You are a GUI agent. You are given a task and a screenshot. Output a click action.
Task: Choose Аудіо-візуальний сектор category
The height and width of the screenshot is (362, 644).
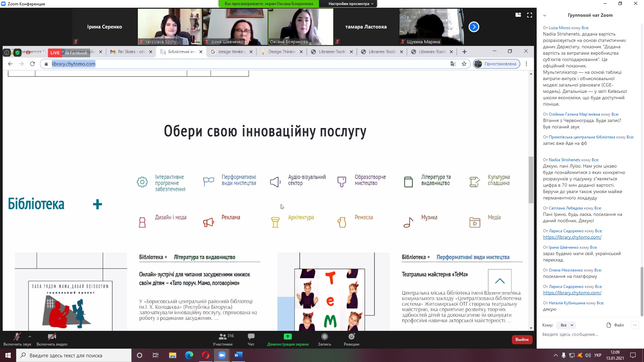[298, 180]
